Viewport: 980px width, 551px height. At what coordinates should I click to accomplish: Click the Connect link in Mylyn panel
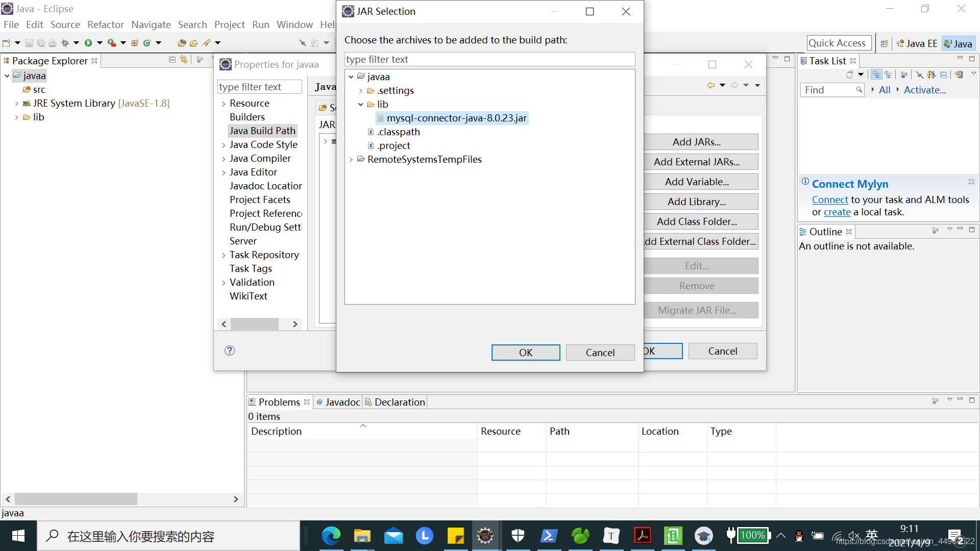pyautogui.click(x=830, y=199)
